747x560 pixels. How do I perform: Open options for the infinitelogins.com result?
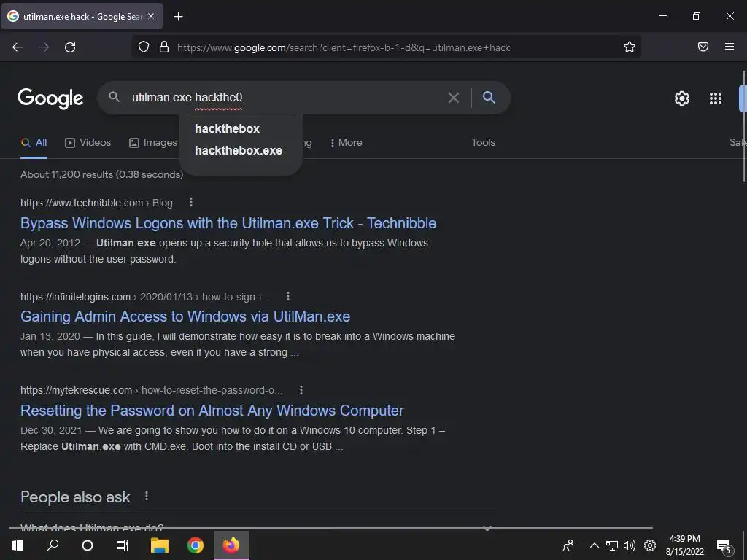click(x=287, y=296)
